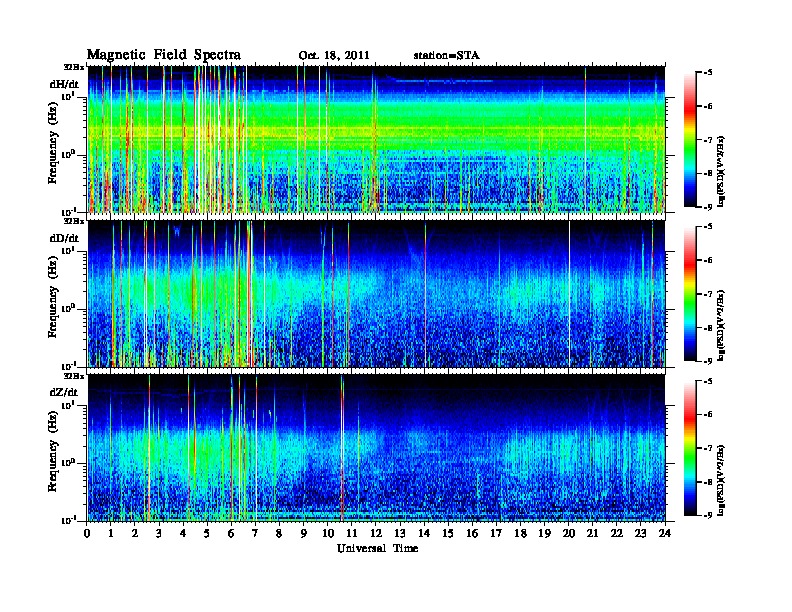
Task: Click the "-6" value on dZ/dt color bar
Action: coord(708,414)
